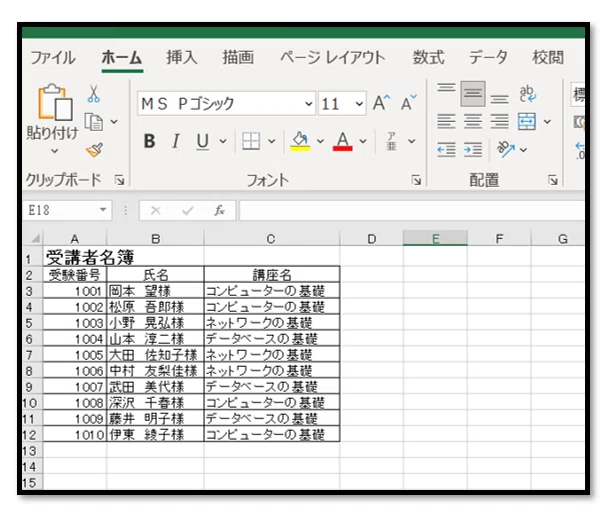614x522 pixels.
Task: Decrease font size with the smaller A icon
Action: click(x=409, y=103)
